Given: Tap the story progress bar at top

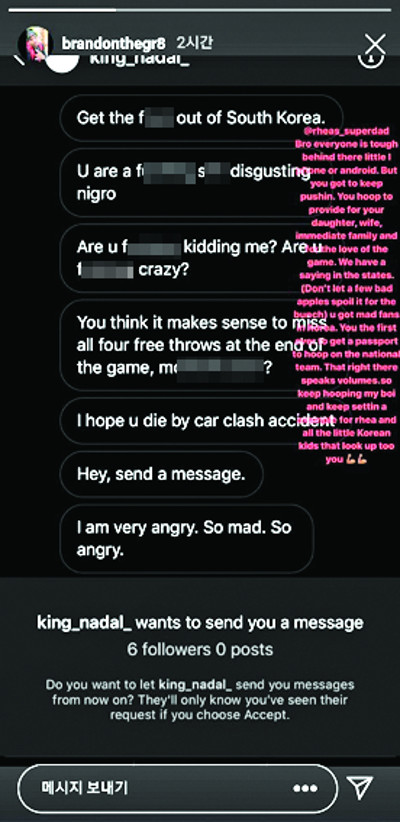Looking at the screenshot, I should click(200, 9).
